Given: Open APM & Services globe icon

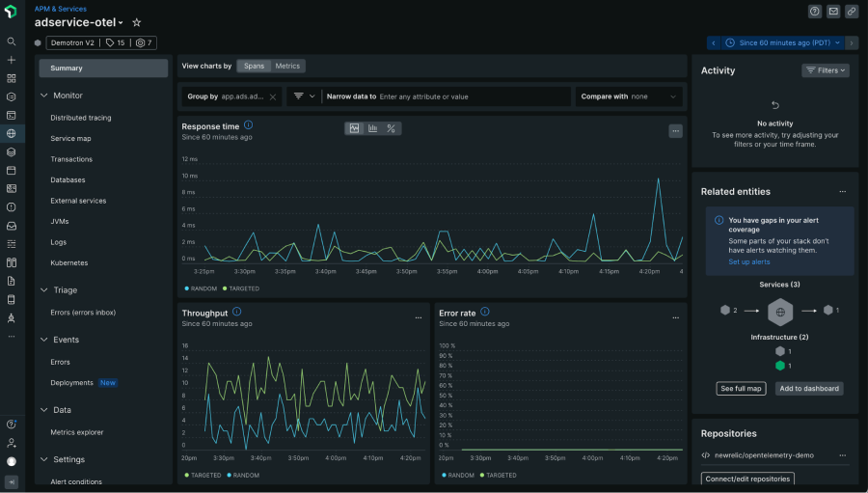Looking at the screenshot, I should (x=11, y=133).
